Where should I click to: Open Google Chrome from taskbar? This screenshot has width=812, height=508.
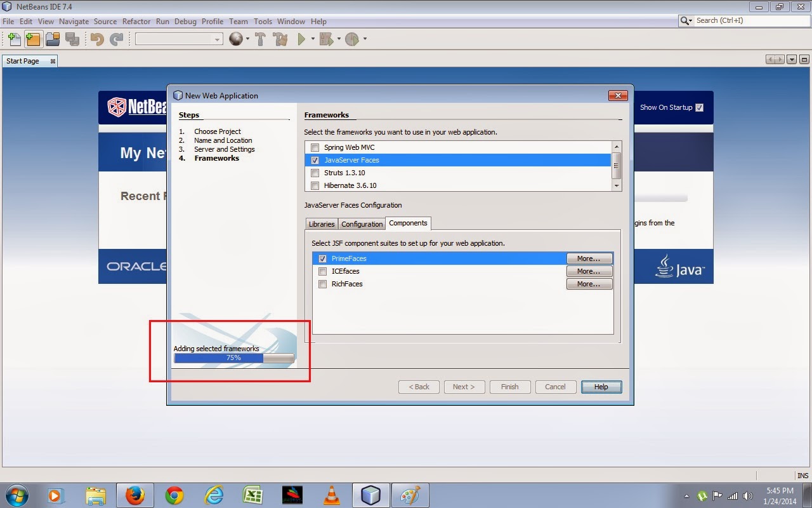174,495
